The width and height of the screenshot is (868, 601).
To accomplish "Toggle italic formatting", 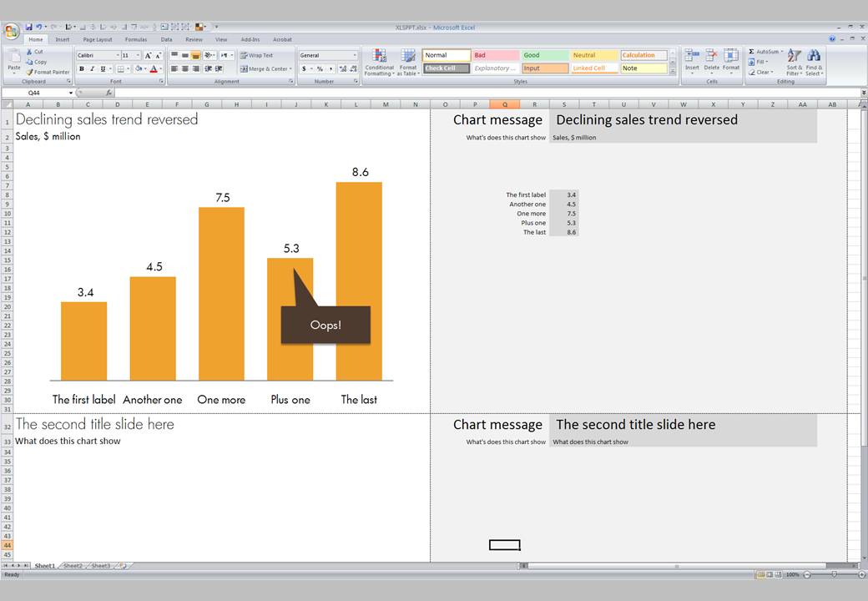I will click(92, 68).
